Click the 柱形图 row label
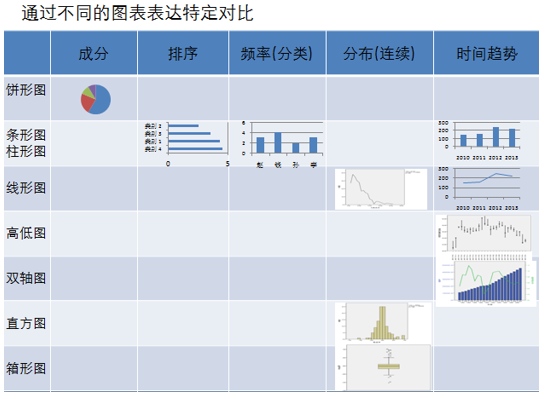This screenshot has height=399, width=558. 26,151
